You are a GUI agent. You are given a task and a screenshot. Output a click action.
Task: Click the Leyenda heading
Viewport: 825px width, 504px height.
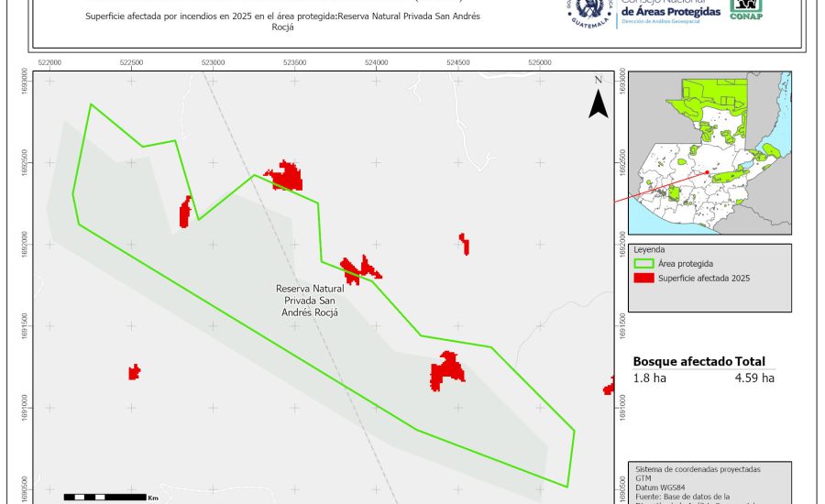click(648, 249)
